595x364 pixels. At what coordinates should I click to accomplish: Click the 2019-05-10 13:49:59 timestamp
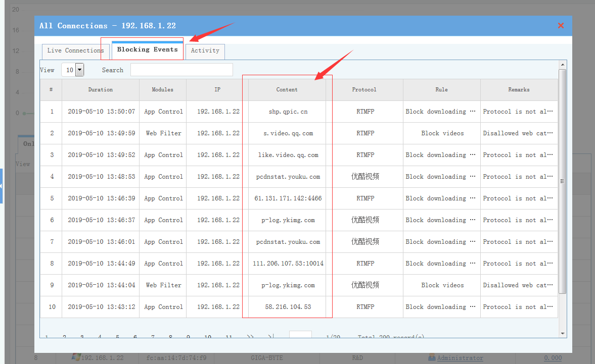101,133
